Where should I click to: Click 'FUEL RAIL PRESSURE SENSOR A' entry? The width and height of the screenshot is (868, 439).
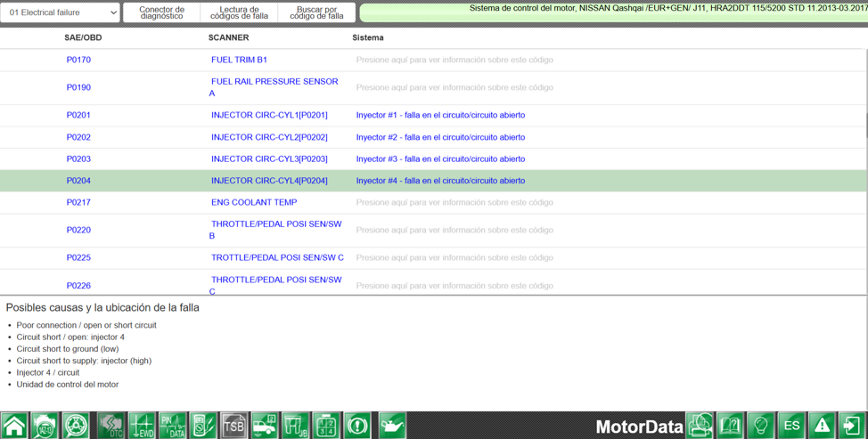click(274, 87)
